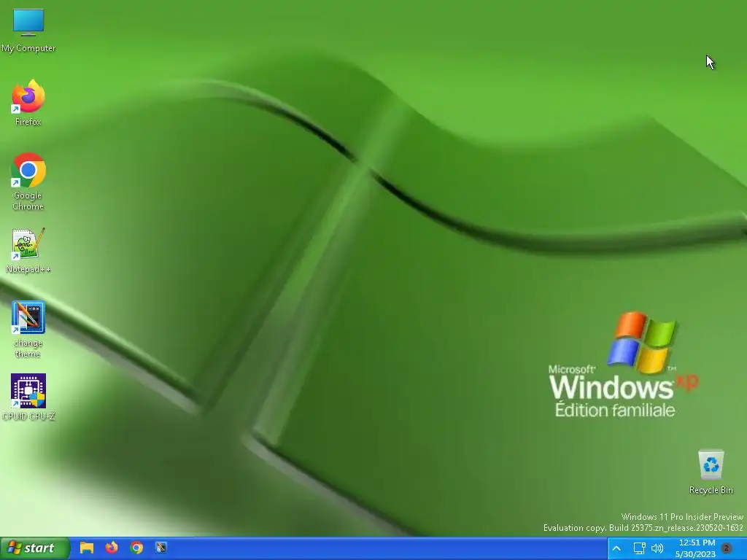Launch Chrome from the taskbar

[x=136, y=548]
